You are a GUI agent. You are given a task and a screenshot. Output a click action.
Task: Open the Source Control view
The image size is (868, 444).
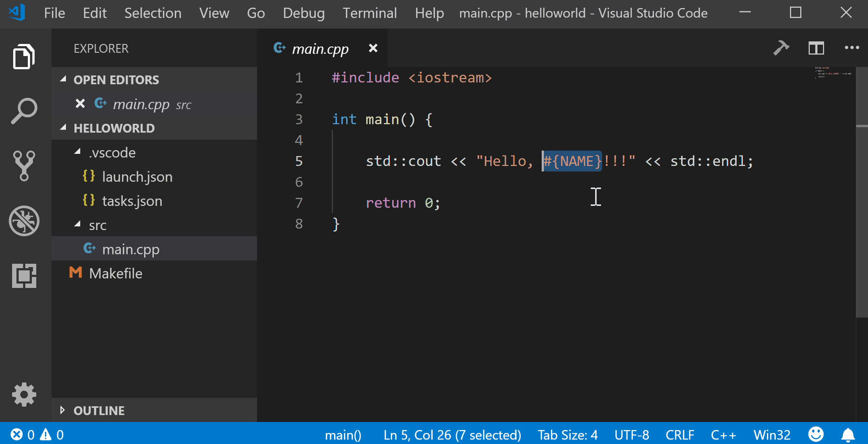(24, 166)
